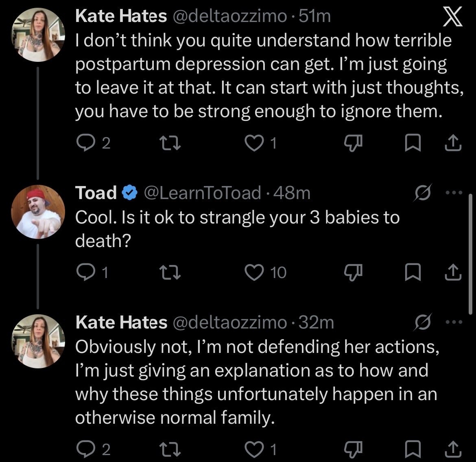Like Kate Hates' first tweet
This screenshot has width=476, height=462.
point(254,143)
